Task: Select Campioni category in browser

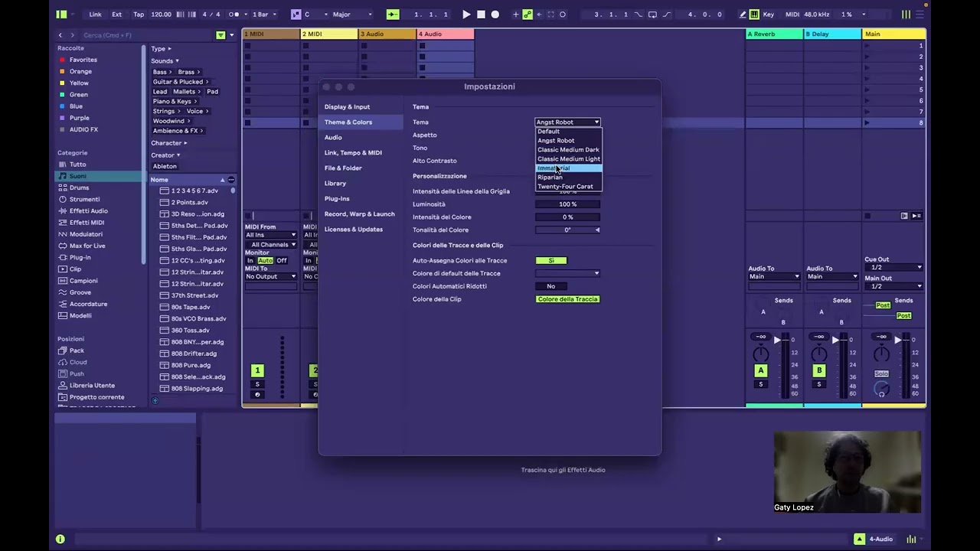Action: (x=100, y=281)
